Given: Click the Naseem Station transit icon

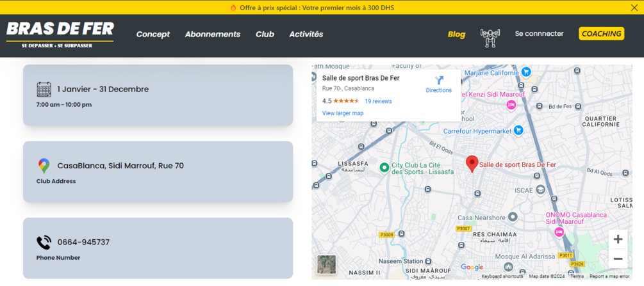Looking at the screenshot, I should pyautogui.click(x=429, y=262).
